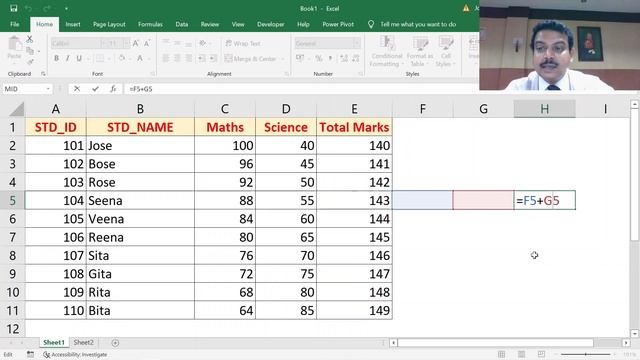Click the Undo arrow in title bar
This screenshot has width=640, height=360.
pyautogui.click(x=29, y=8)
